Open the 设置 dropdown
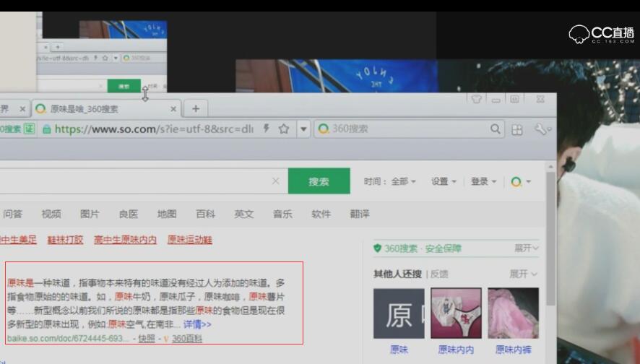The width and height of the screenshot is (640, 364). 444,181
